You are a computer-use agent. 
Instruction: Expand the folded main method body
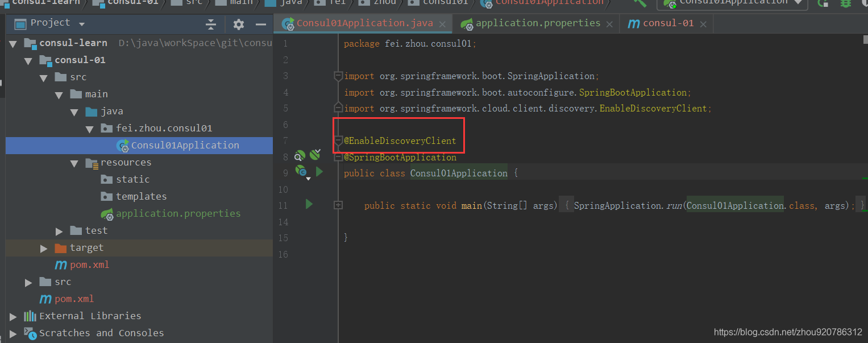[338, 205]
